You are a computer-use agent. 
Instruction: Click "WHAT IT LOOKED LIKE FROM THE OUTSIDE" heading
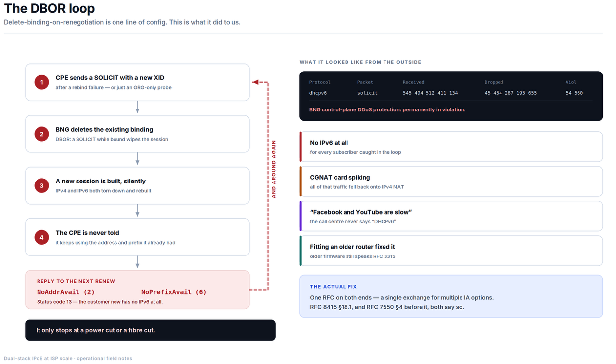click(x=360, y=62)
